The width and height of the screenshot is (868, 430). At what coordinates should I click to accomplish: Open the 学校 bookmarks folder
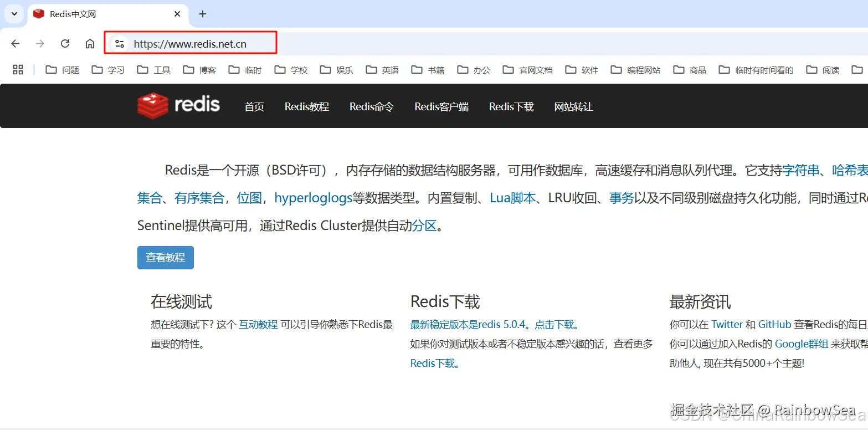point(291,70)
